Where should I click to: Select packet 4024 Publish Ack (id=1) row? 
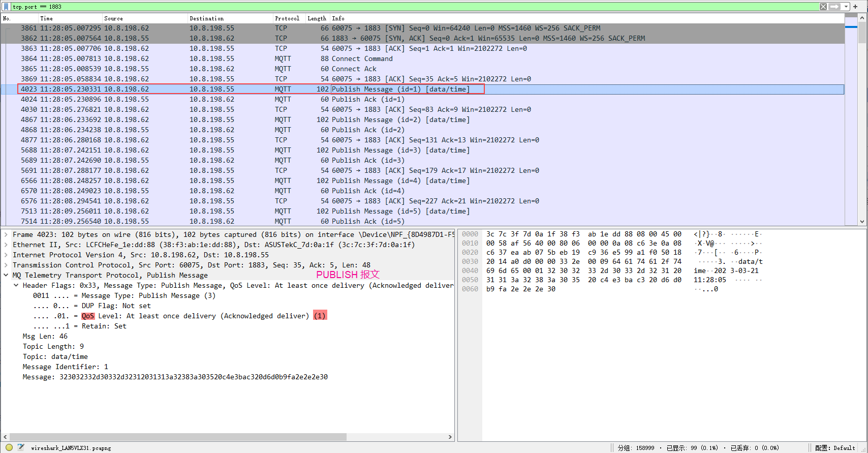click(422, 99)
